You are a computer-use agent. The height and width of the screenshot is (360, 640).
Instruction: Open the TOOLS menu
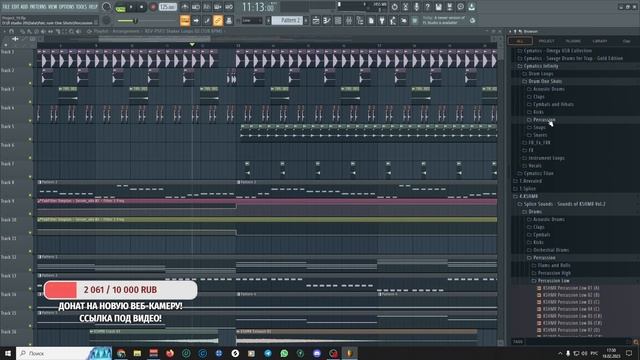tap(81, 7)
